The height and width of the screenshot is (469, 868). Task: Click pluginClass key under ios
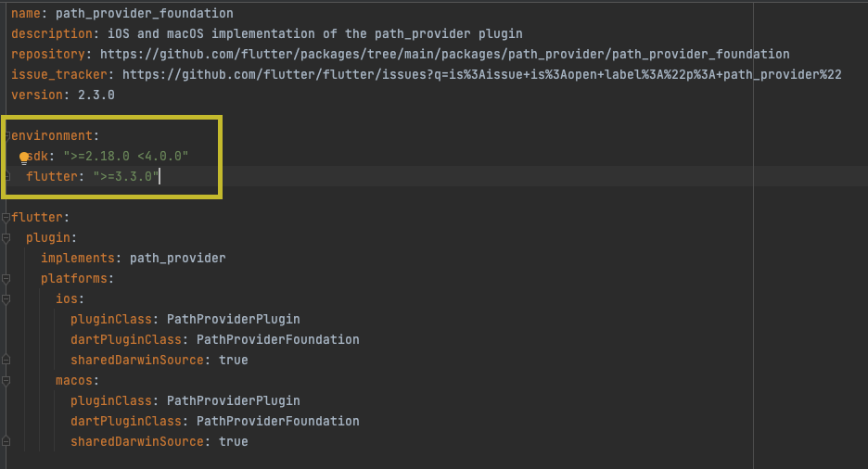click(x=110, y=320)
